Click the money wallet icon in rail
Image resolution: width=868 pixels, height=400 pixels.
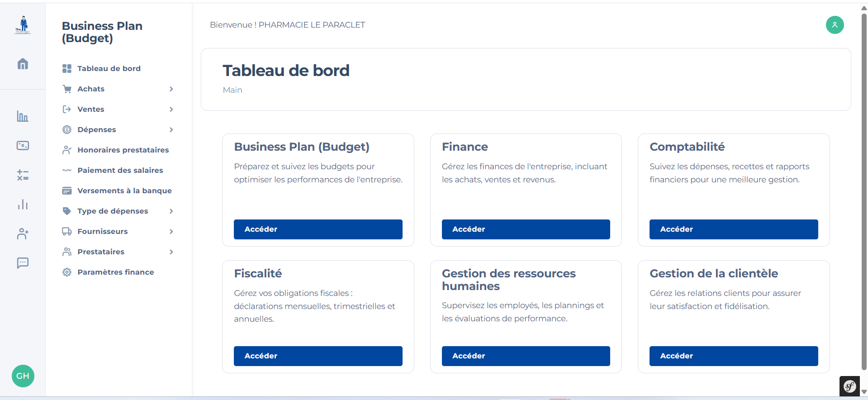[x=23, y=146]
